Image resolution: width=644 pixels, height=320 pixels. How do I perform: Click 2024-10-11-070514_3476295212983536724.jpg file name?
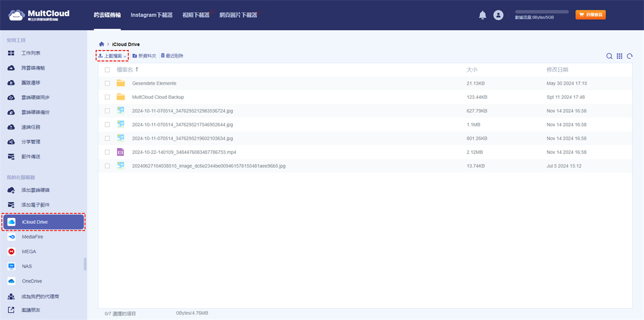pyautogui.click(x=182, y=111)
